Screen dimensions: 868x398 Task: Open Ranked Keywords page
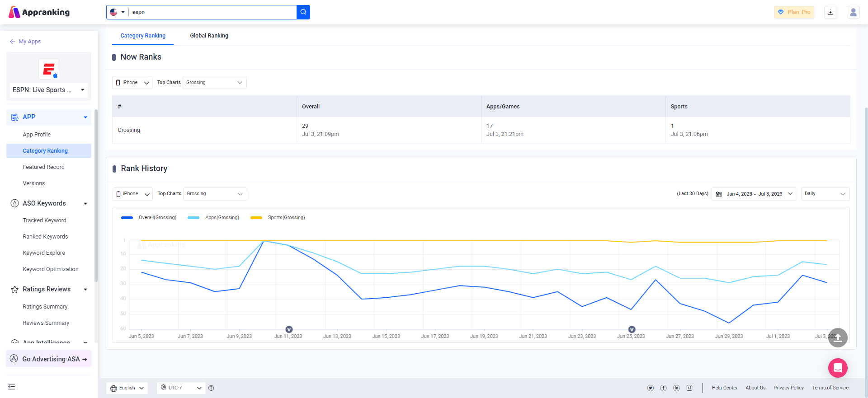tap(45, 237)
